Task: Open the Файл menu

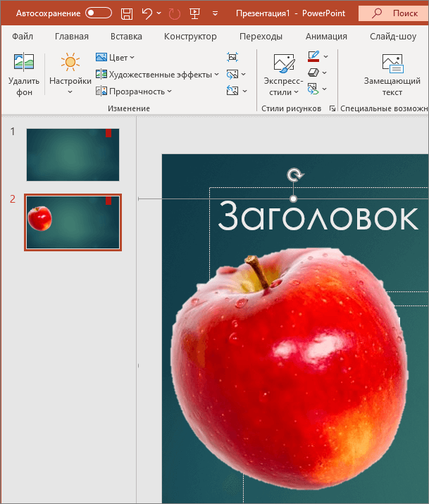Action: tap(23, 37)
